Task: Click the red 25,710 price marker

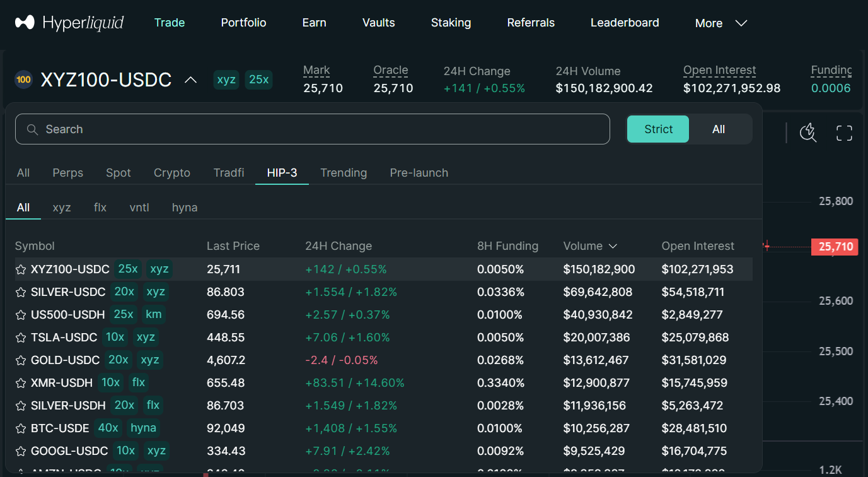Action: pyautogui.click(x=836, y=247)
